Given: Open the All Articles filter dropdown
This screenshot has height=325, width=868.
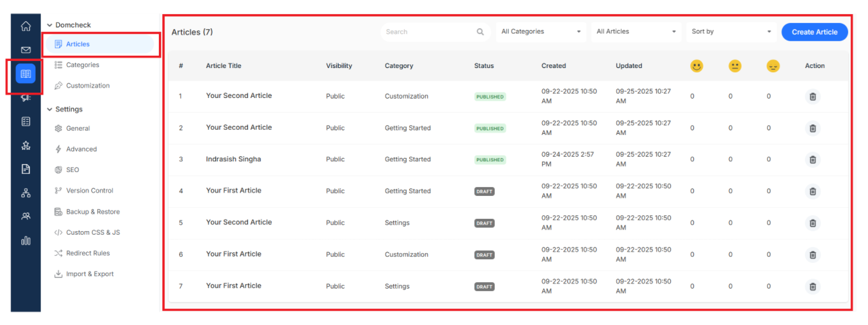Looking at the screenshot, I should (x=636, y=32).
